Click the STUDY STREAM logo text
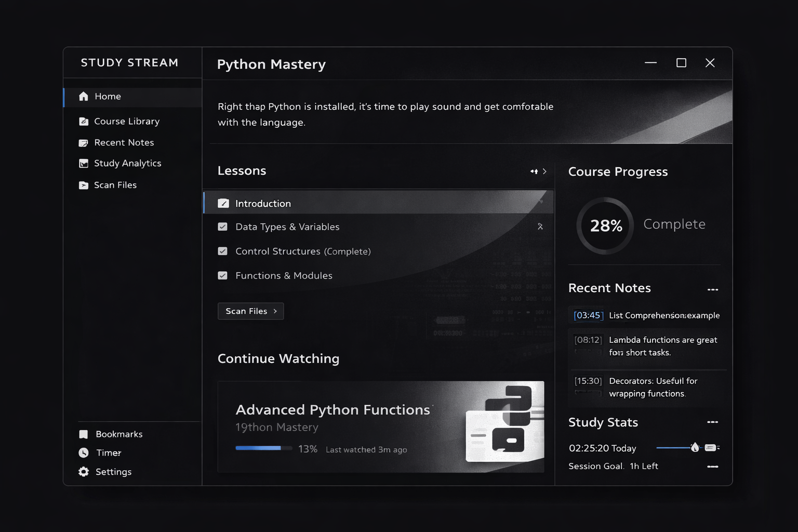 (129, 63)
